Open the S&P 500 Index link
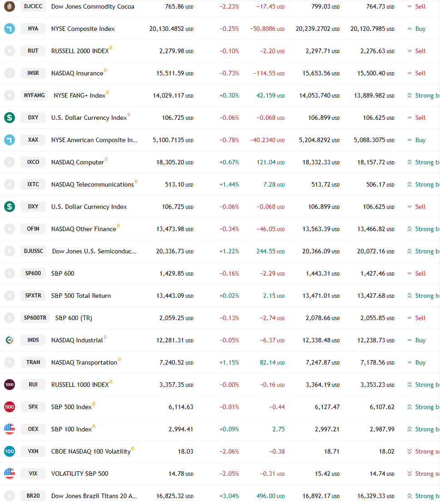440x504 pixels. tap(71, 407)
